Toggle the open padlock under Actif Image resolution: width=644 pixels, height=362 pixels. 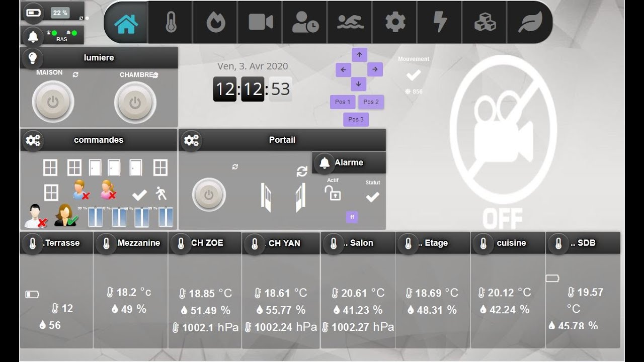click(333, 193)
